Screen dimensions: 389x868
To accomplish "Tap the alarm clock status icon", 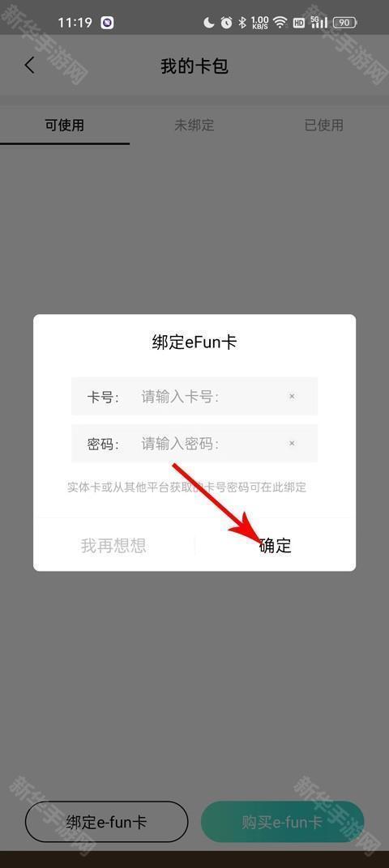I will [x=226, y=23].
